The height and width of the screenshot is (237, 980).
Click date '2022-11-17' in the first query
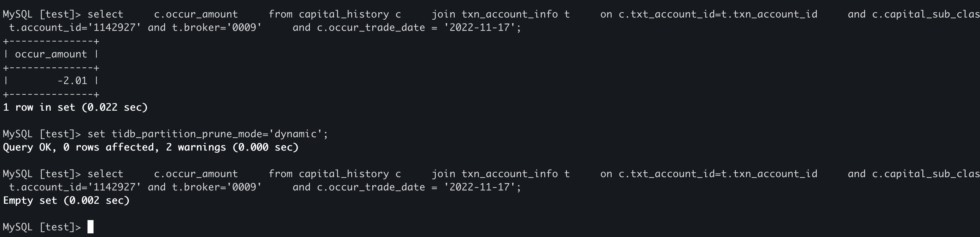(479, 28)
